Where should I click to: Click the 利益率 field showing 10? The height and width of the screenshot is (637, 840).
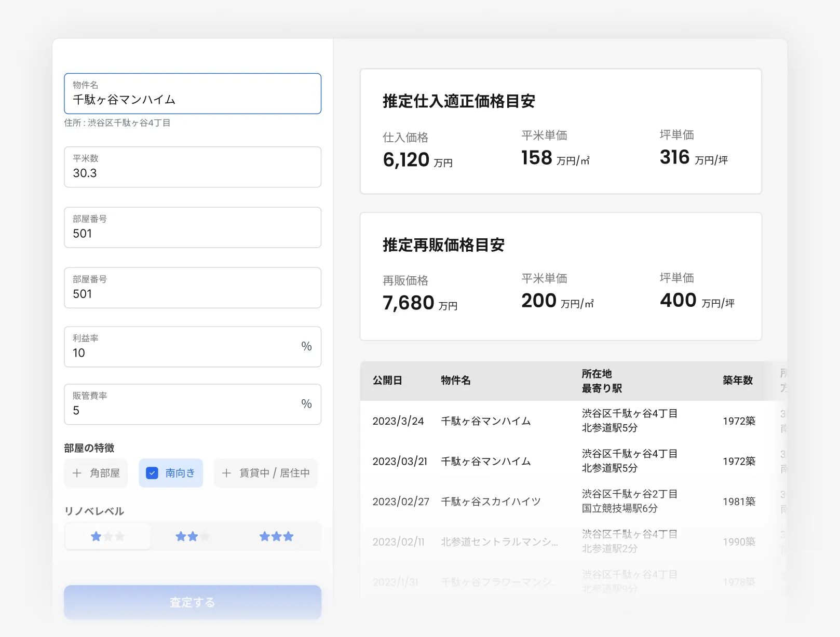click(193, 347)
